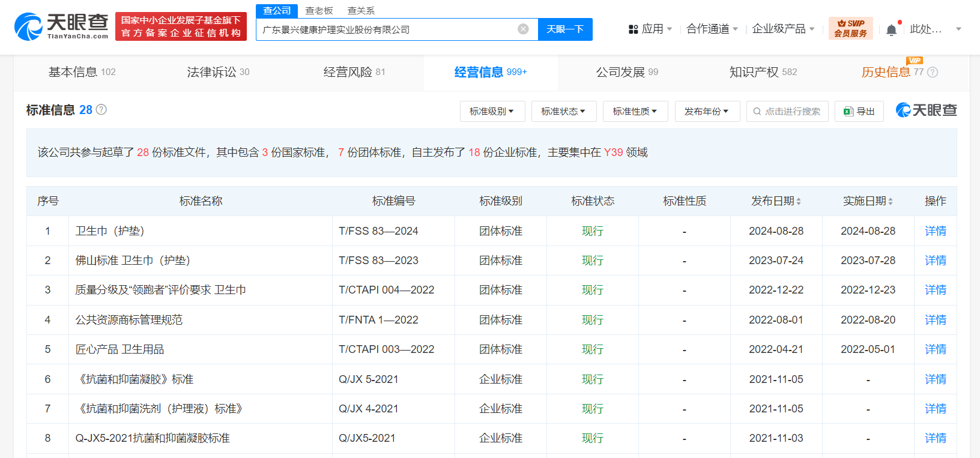Open the 应用 apps grid menu
This screenshot has width=980, height=458.
[x=650, y=29]
